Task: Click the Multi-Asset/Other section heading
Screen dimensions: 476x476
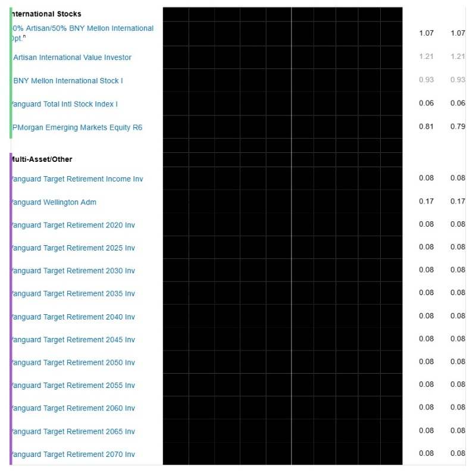Action: (x=42, y=159)
